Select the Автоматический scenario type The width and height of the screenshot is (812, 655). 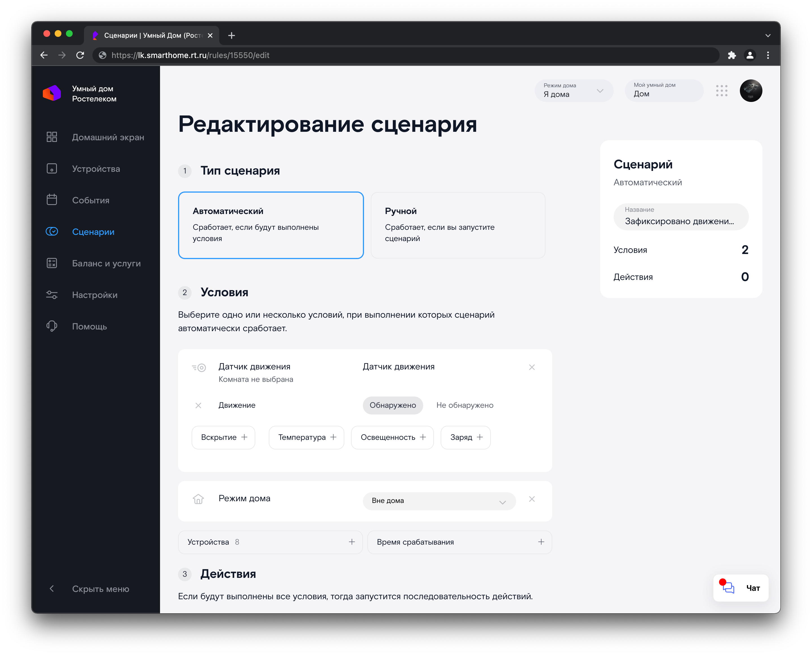pyautogui.click(x=271, y=225)
